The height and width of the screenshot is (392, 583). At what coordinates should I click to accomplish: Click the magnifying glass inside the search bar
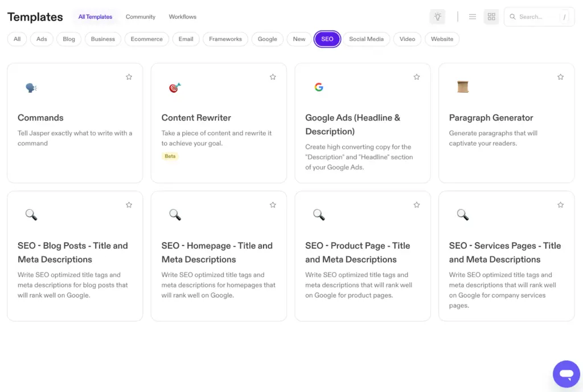(x=512, y=16)
